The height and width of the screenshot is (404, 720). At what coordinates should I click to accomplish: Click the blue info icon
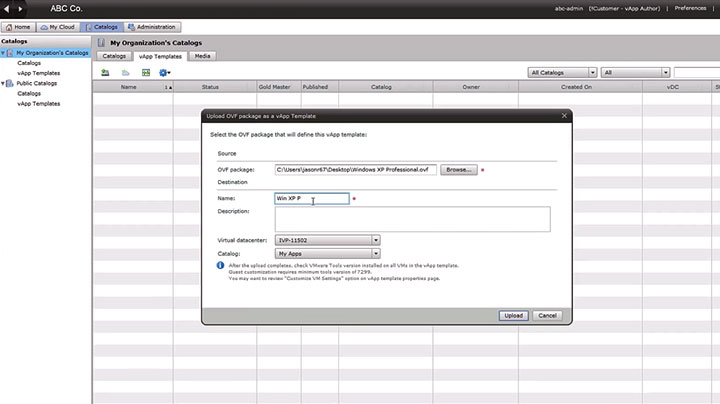220,265
